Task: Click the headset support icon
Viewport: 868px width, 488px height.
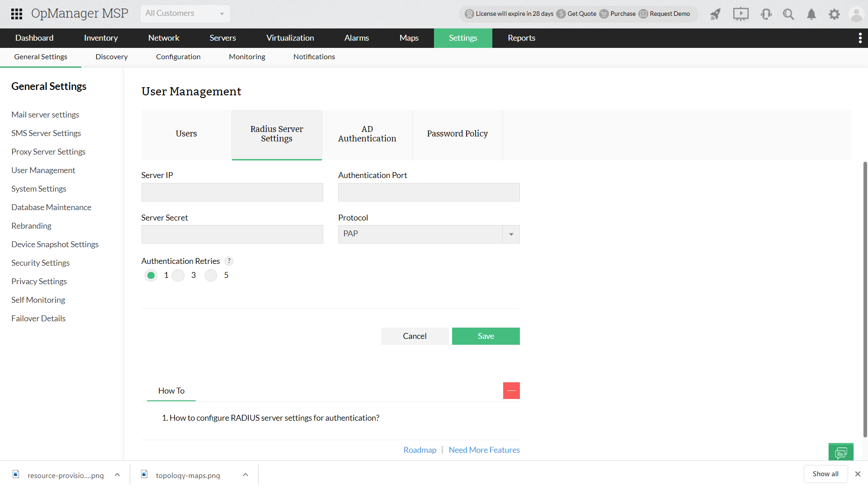Action: tap(766, 14)
